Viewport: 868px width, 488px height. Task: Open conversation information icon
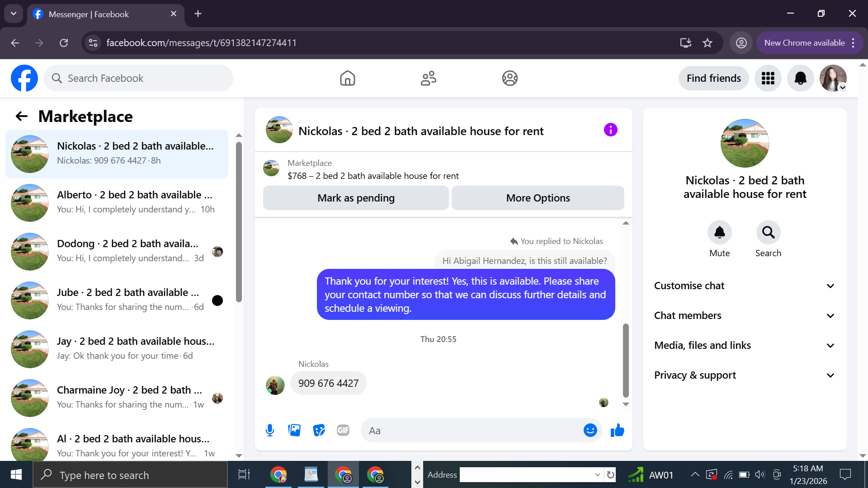click(610, 130)
